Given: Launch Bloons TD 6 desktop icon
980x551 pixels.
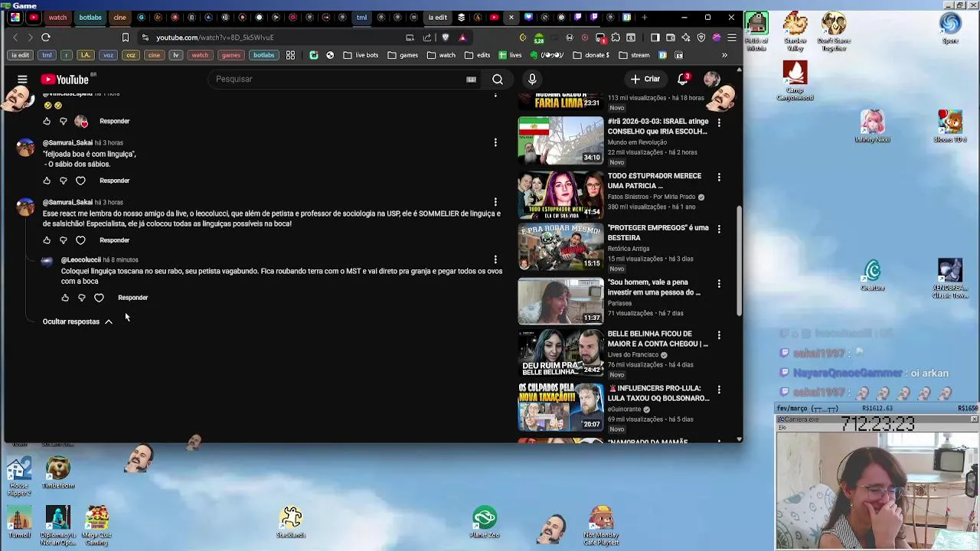Looking at the screenshot, I should click(x=950, y=126).
